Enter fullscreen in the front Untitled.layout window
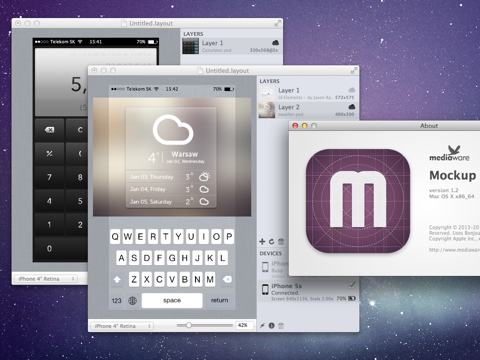Image resolution: width=480 pixels, height=360 pixels. 353,71
